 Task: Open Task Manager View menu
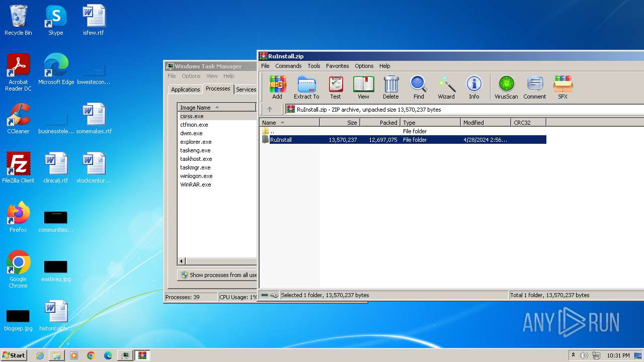tap(212, 76)
